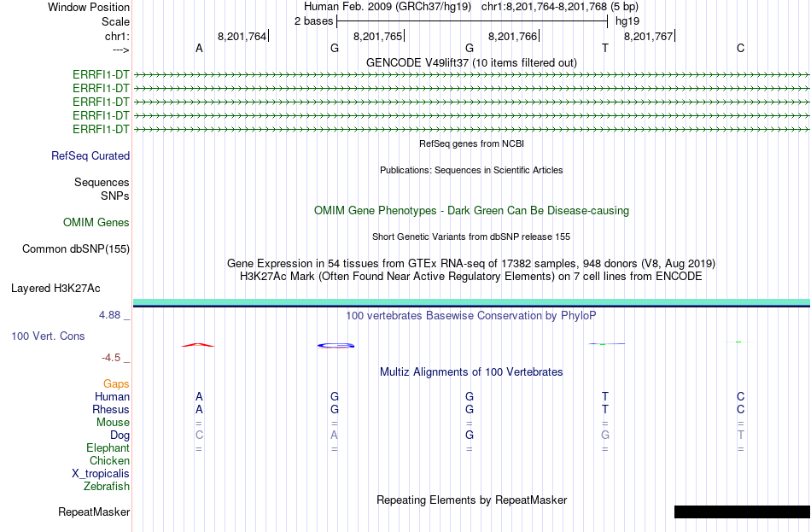This screenshot has width=811, height=532.
Task: Click position label 8,201,767 on ruler
Action: (648, 36)
